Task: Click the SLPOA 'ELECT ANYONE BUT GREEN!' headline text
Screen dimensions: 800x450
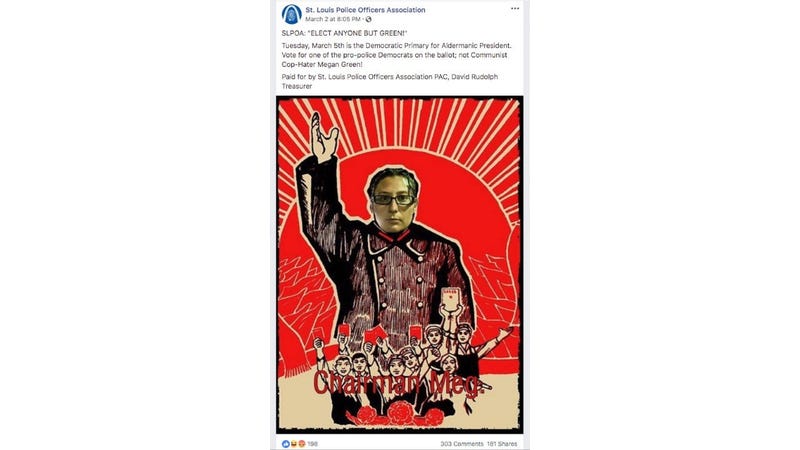Action: (x=344, y=33)
